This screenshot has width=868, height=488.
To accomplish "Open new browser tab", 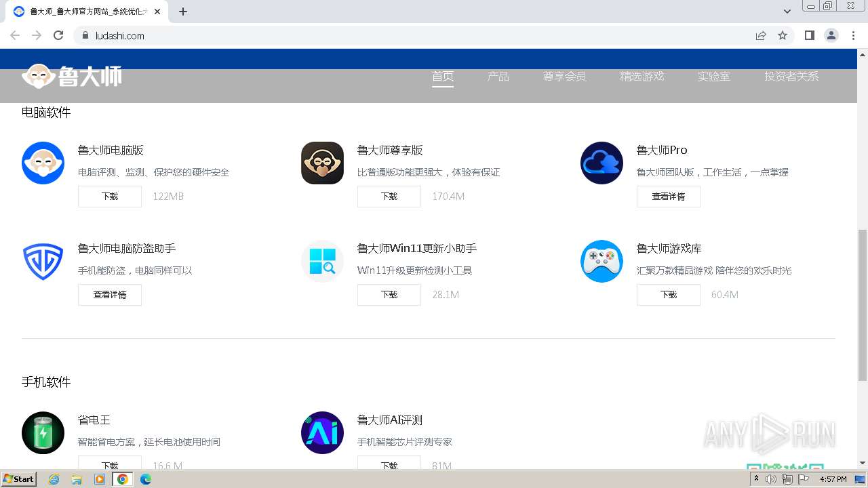I will pyautogui.click(x=183, y=12).
